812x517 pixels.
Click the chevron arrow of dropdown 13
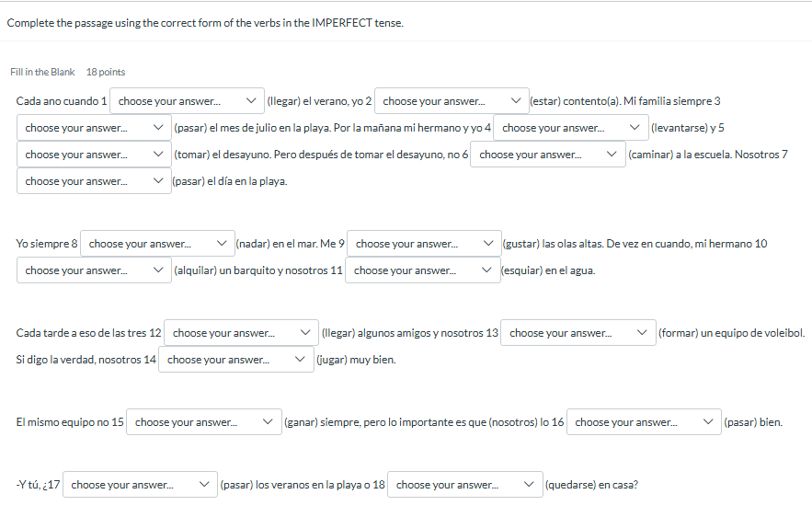tap(642, 333)
